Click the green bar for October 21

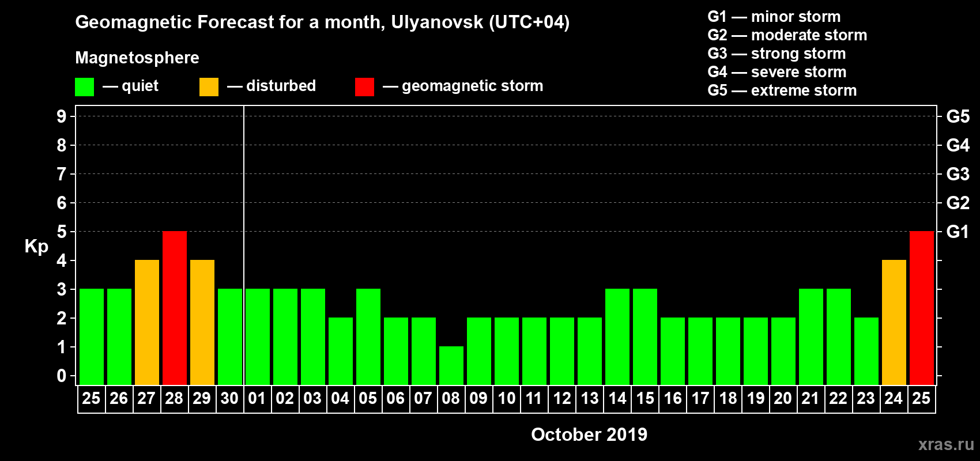pos(811,337)
